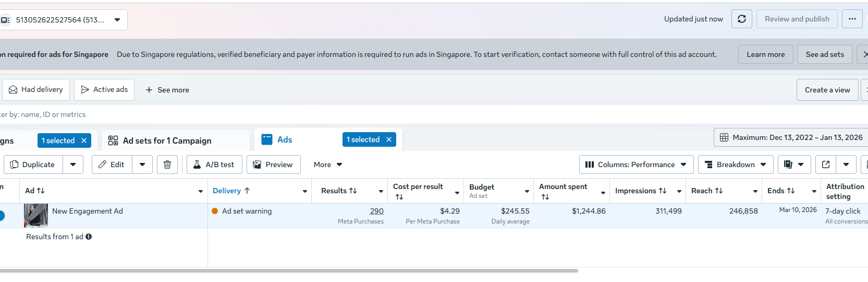Toggle the New Engagement Ad switch
Screen dimensions: 868x282
2,215
